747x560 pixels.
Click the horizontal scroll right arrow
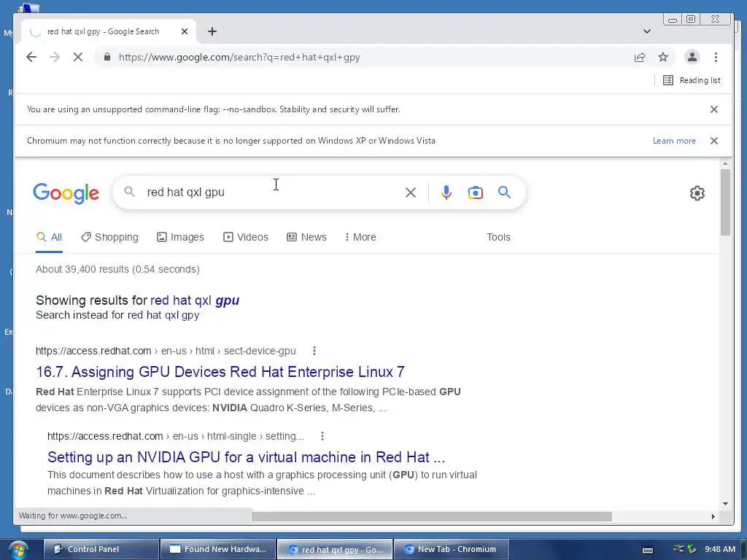[x=713, y=516]
